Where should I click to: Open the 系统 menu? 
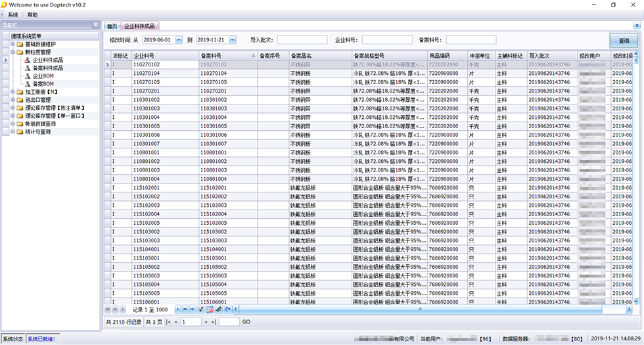coord(13,14)
